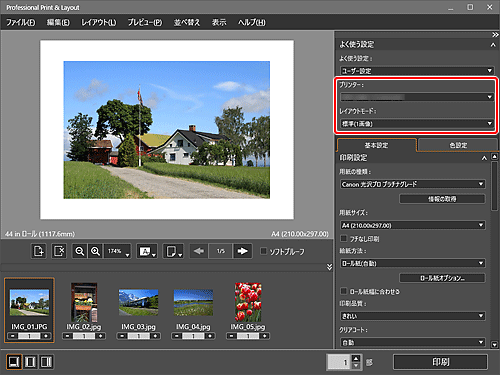Screen dimensions: 500x375
Task: Open the 174% zoom level dropdown
Action: click(117, 251)
